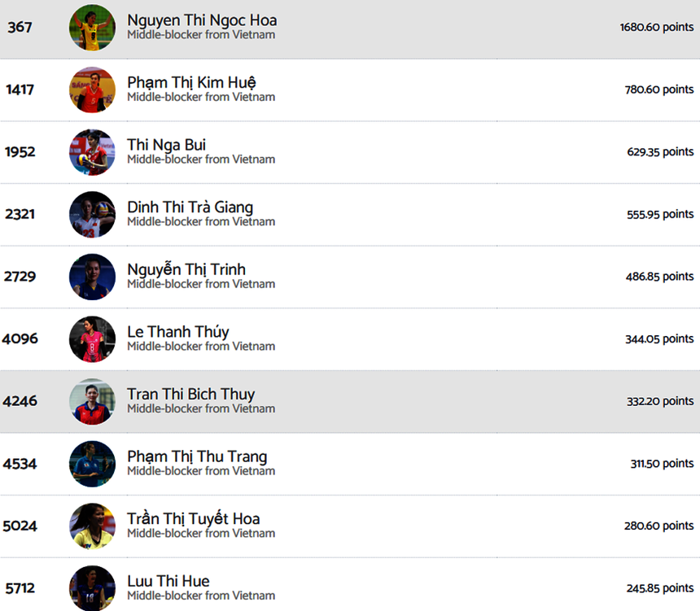
Task: Select the Nguyễn Thị Trinh name
Action: click(186, 269)
